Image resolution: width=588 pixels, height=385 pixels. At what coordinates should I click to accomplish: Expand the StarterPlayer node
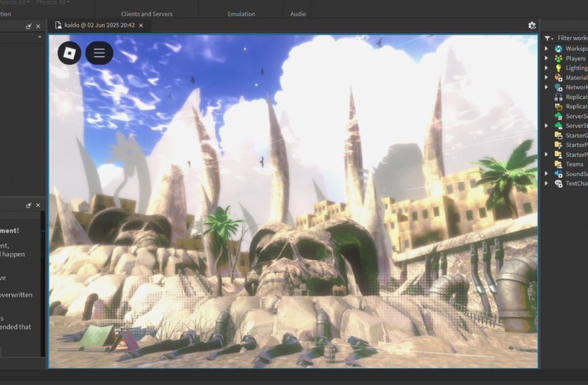click(546, 155)
